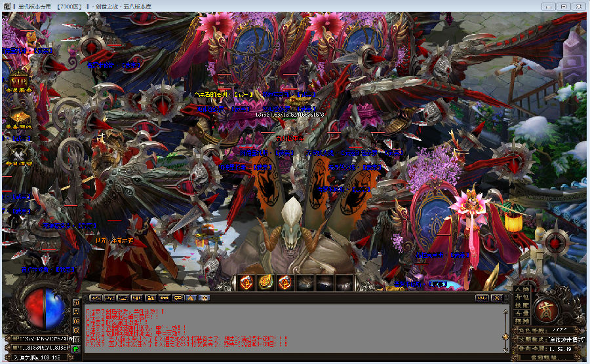Click the 当前经验 experience bar

pyautogui.click(x=547, y=357)
